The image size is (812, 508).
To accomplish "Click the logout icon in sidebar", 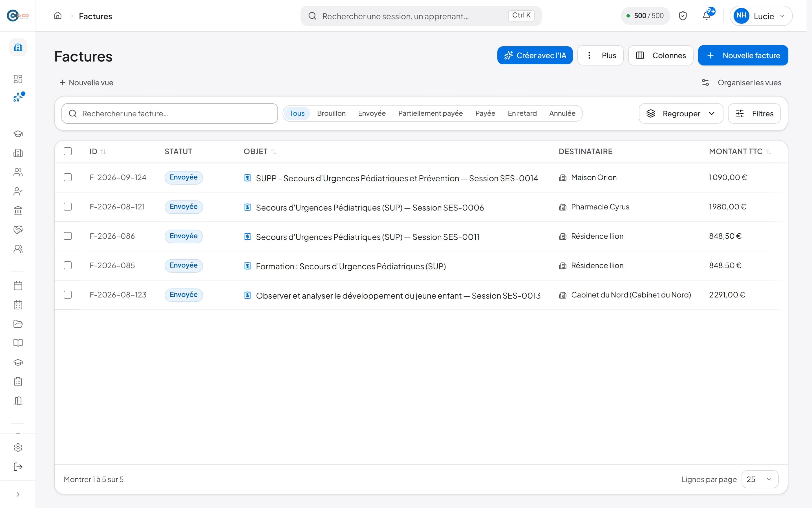I will point(18,467).
